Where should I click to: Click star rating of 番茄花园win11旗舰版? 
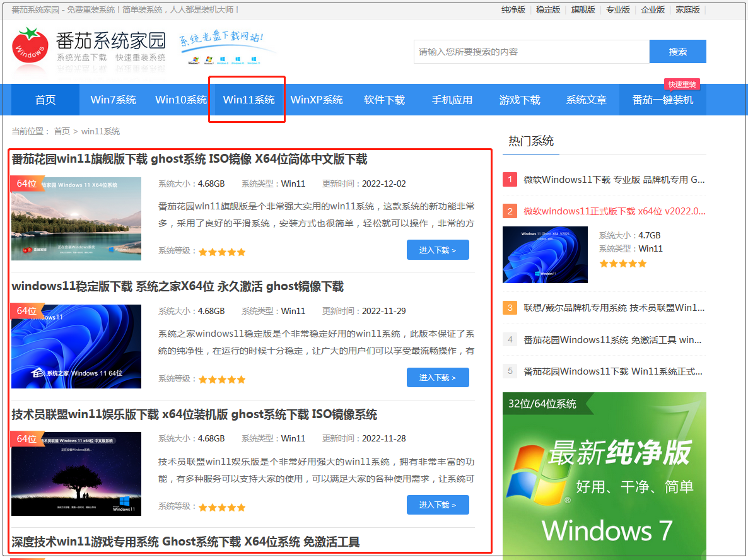pyautogui.click(x=222, y=252)
